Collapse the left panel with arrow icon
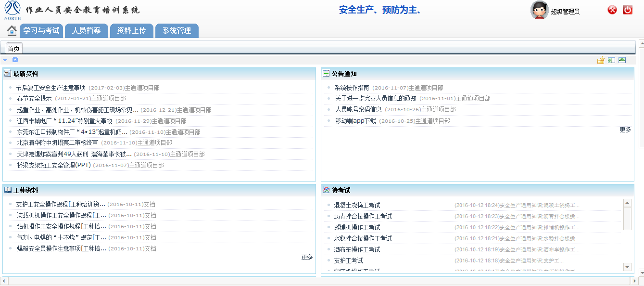This screenshot has width=644, height=286. (x=611, y=60)
